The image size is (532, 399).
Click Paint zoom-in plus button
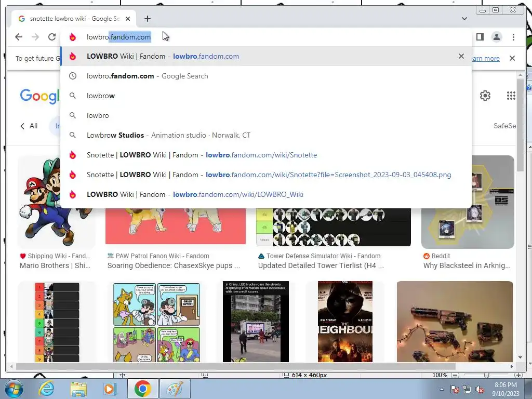point(518,375)
